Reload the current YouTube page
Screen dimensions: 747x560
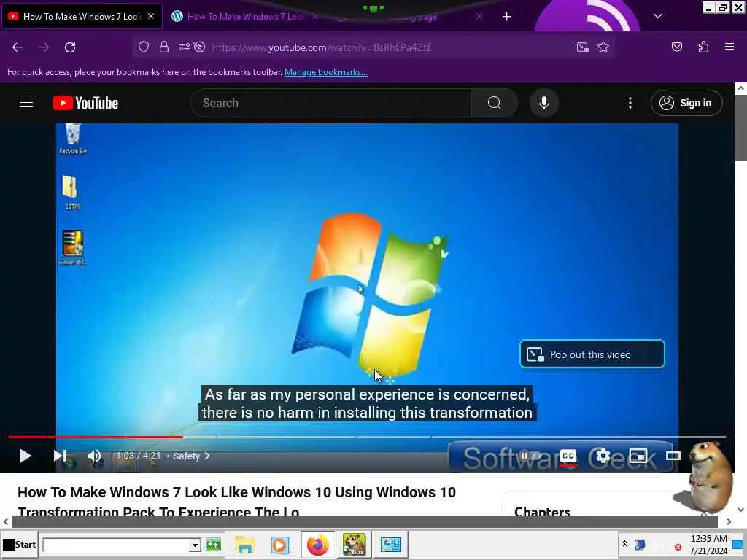[x=70, y=47]
